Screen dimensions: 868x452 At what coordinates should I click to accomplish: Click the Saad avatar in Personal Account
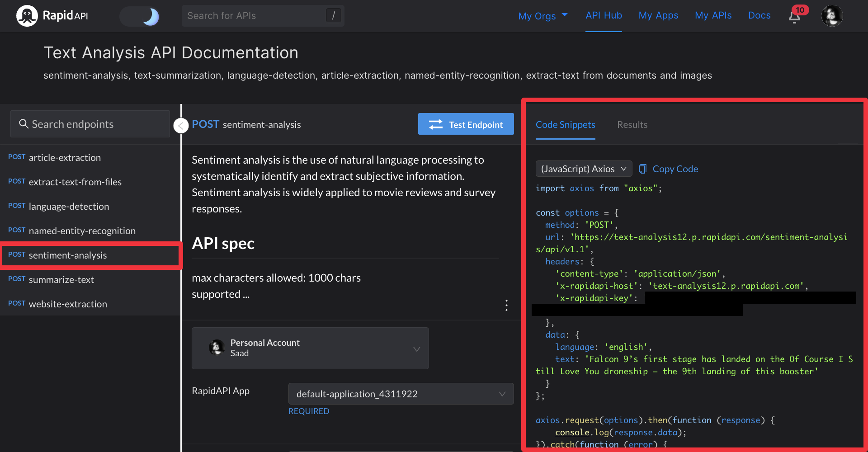coord(217,348)
